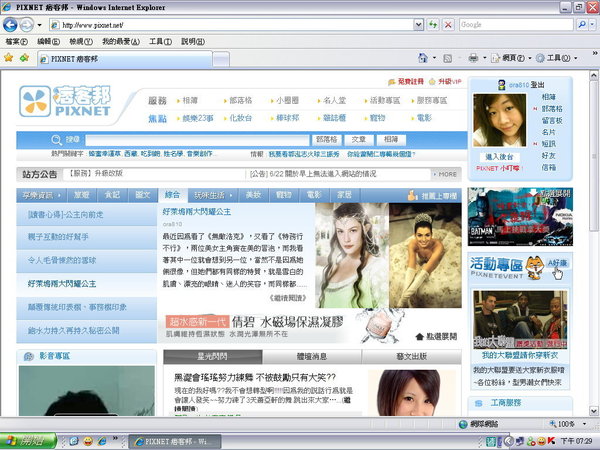Screen dimensions: 600x450
Task: Switch to the 美妝 category tab
Action: (x=253, y=195)
